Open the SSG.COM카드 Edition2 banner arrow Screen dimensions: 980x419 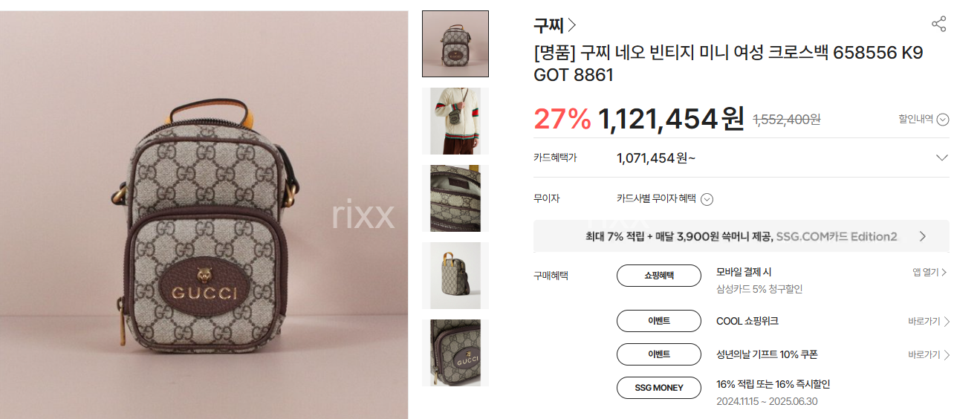(x=923, y=236)
